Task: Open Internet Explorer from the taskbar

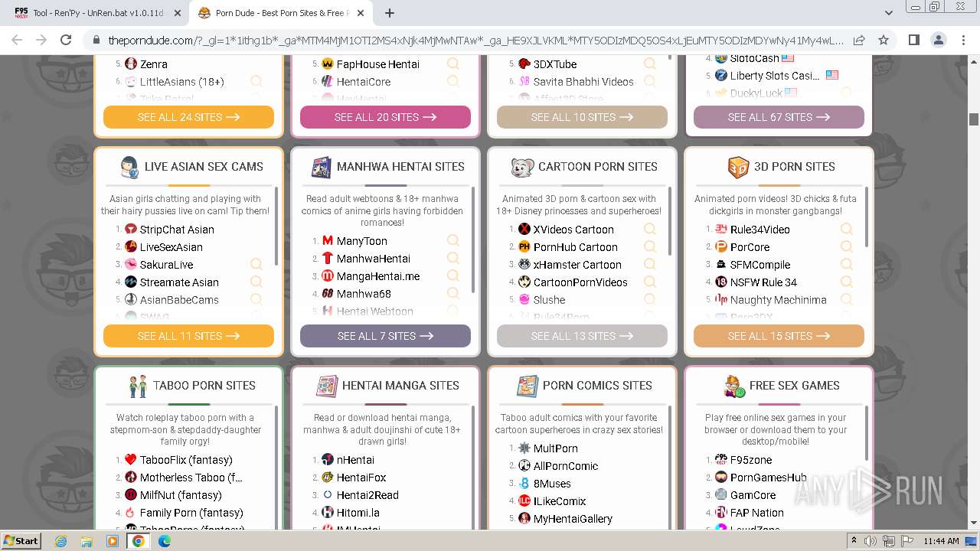Action: [60, 541]
